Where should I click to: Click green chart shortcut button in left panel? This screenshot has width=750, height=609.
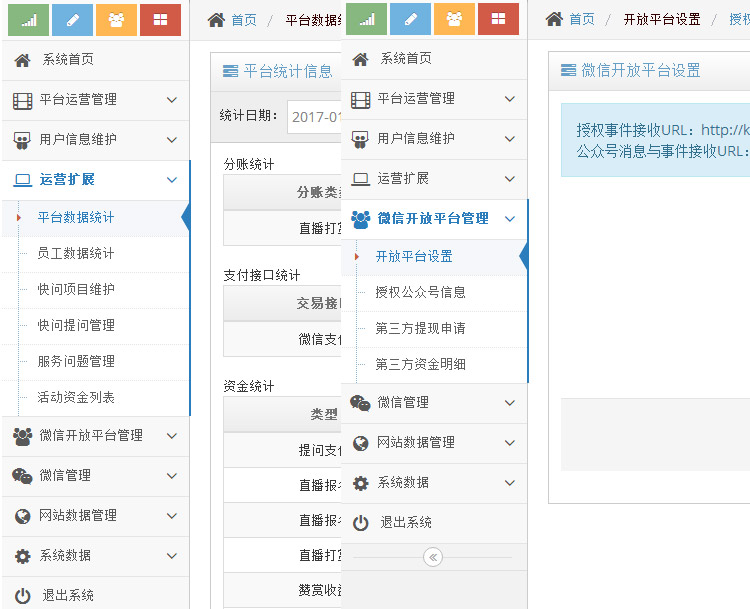click(28, 20)
